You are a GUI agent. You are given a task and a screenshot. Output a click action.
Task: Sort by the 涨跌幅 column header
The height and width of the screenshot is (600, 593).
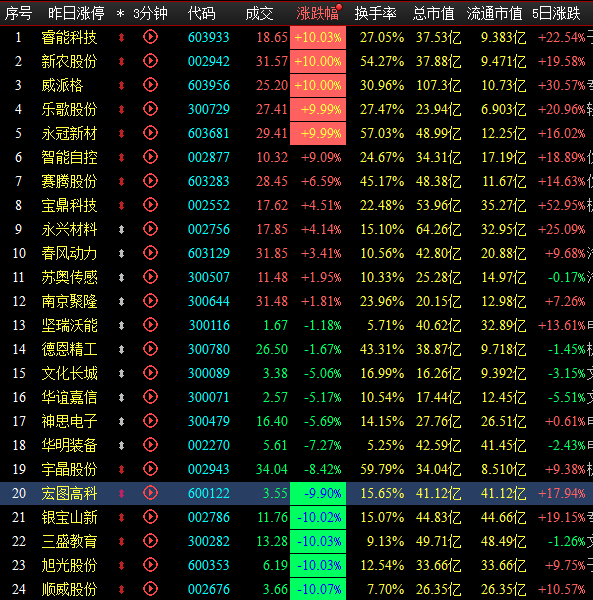[318, 14]
